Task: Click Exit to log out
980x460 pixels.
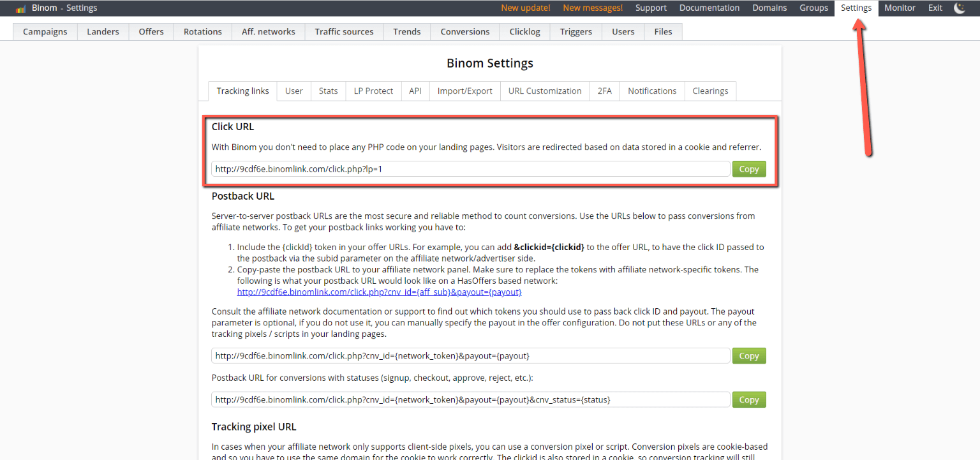Action: (x=935, y=8)
